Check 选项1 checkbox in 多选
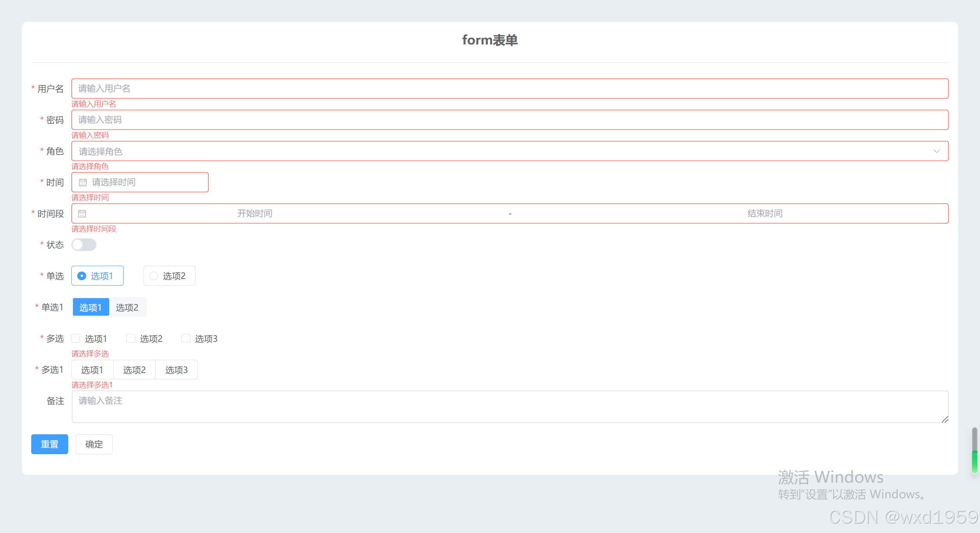Viewport: 980px width, 533px height. (76, 338)
